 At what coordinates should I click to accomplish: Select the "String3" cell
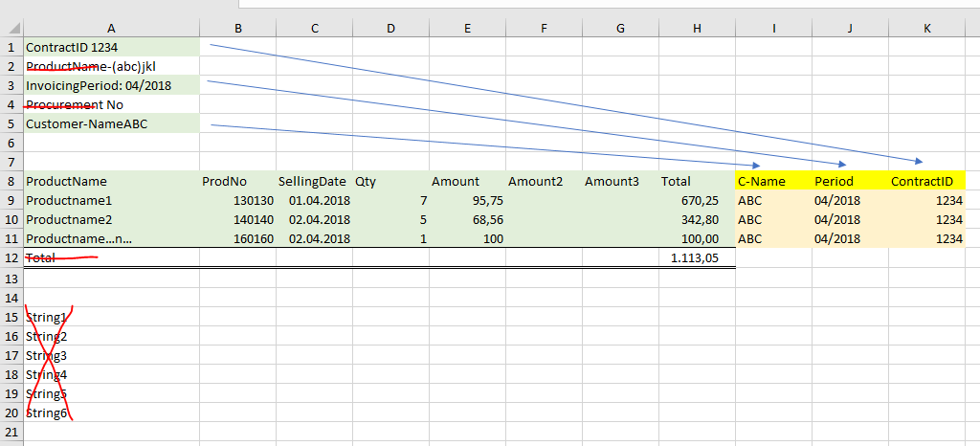click(x=111, y=355)
